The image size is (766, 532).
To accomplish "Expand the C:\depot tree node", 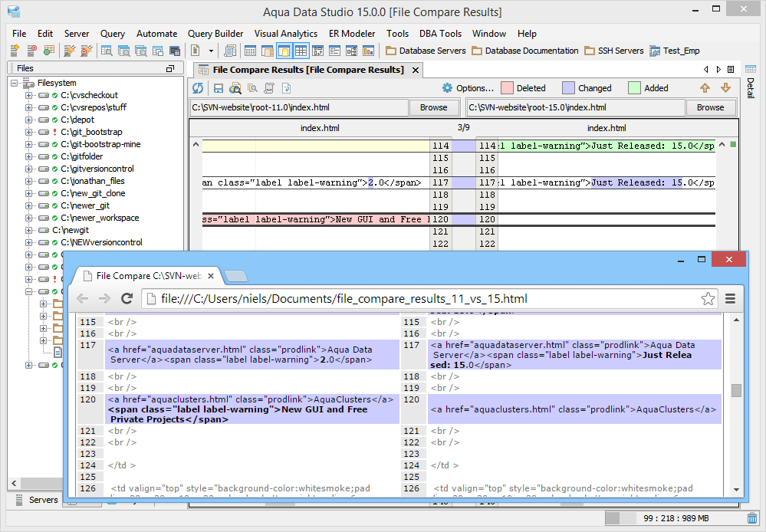I will point(28,120).
